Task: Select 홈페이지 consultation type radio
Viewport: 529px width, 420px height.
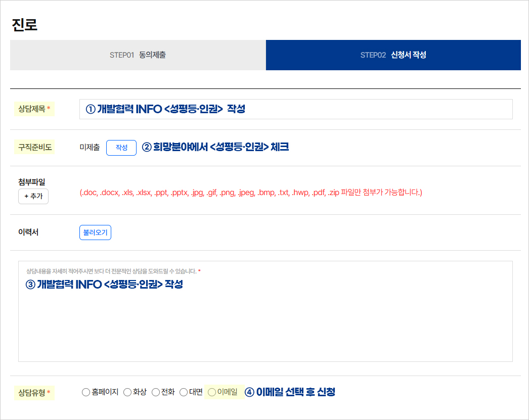Action: [86, 392]
